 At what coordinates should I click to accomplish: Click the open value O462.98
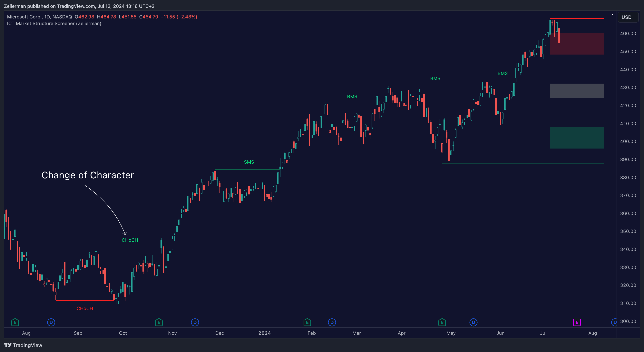pos(84,17)
